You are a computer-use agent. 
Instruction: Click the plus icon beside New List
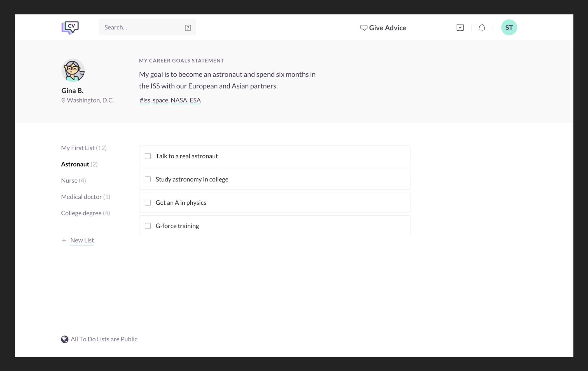point(64,240)
